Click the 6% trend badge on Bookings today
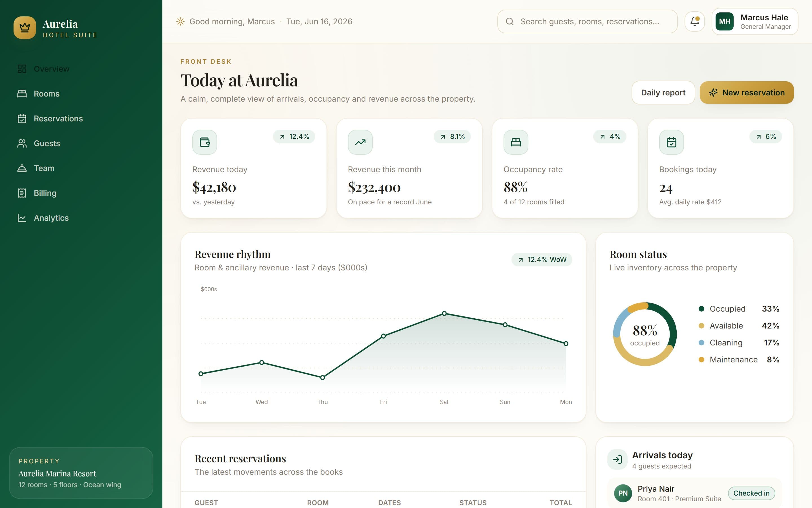The width and height of the screenshot is (812, 508). pyautogui.click(x=766, y=137)
